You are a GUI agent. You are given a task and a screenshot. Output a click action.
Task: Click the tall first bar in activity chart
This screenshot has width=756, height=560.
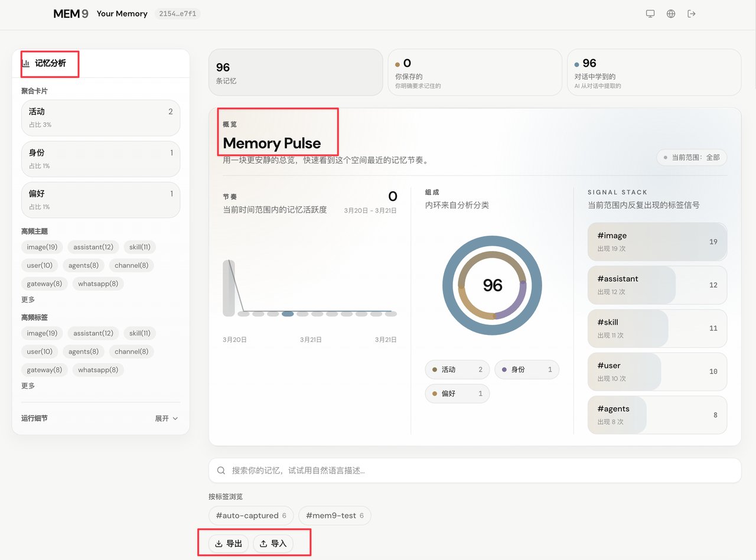(x=229, y=288)
